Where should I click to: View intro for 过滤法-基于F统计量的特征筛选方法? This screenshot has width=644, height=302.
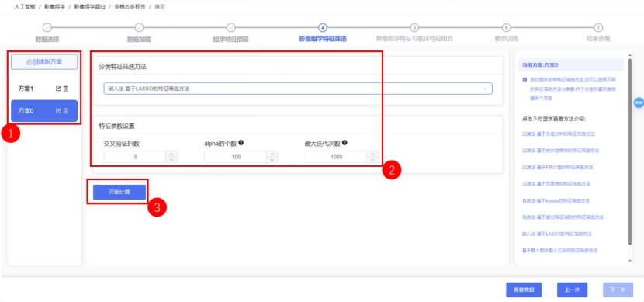pyautogui.click(x=557, y=167)
